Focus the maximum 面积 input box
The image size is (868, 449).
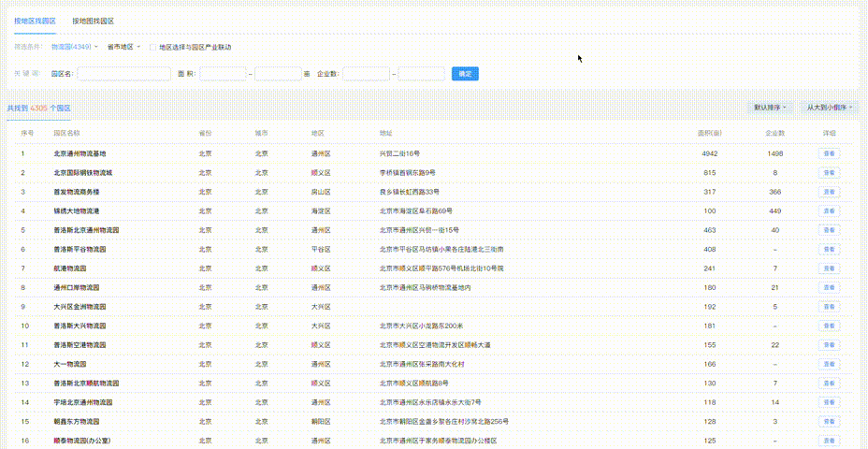point(278,73)
